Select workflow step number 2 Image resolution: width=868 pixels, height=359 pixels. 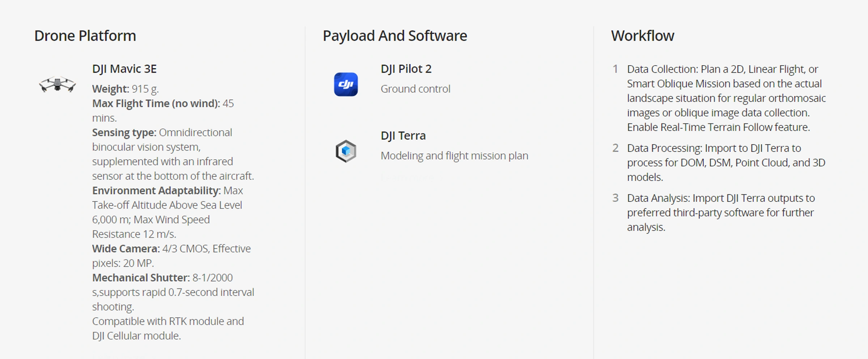pyautogui.click(x=615, y=148)
